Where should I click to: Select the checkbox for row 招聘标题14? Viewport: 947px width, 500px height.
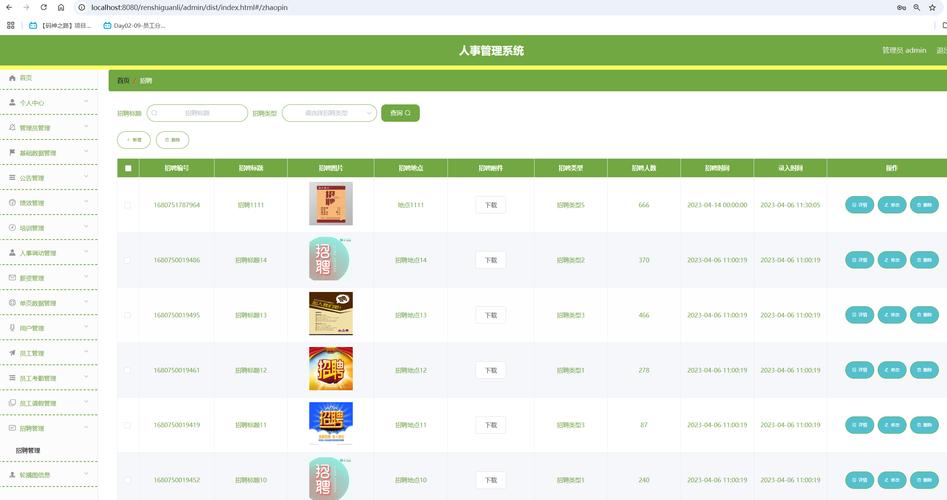[x=127, y=260]
